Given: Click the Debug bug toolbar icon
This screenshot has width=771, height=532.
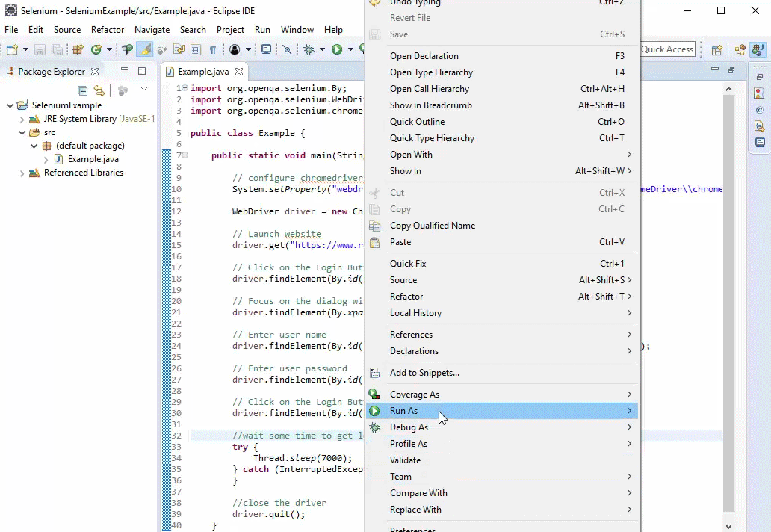Looking at the screenshot, I should pyautogui.click(x=309, y=49).
